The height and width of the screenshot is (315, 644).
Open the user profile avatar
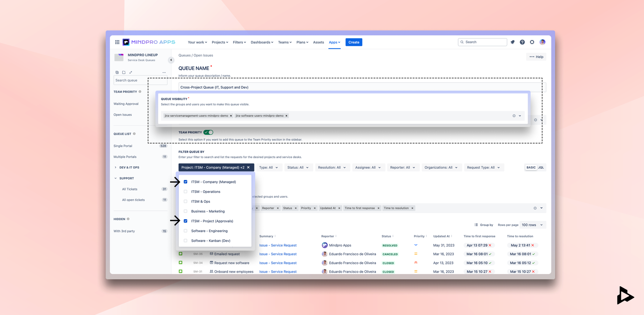542,42
